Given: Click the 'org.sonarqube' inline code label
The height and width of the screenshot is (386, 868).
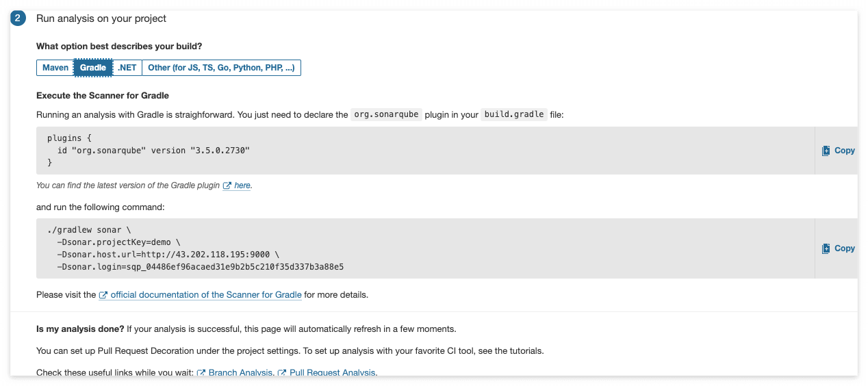Looking at the screenshot, I should (x=386, y=114).
